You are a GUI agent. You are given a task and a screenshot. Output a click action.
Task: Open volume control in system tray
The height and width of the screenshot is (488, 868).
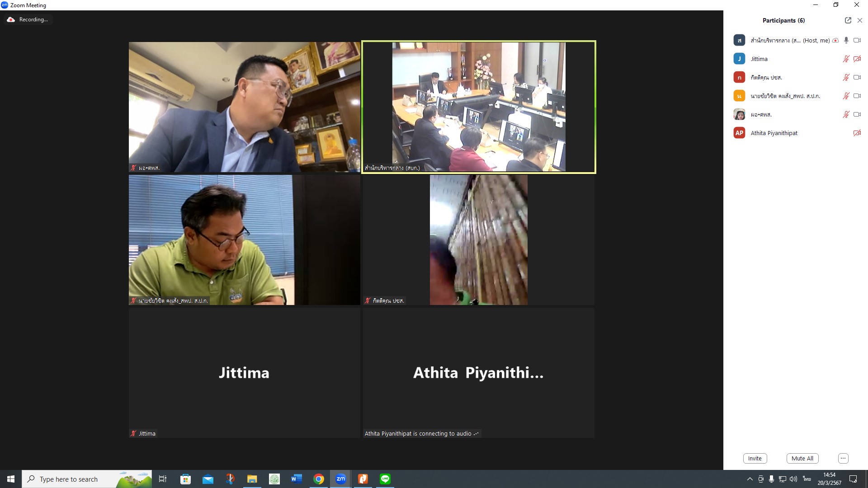point(793,479)
